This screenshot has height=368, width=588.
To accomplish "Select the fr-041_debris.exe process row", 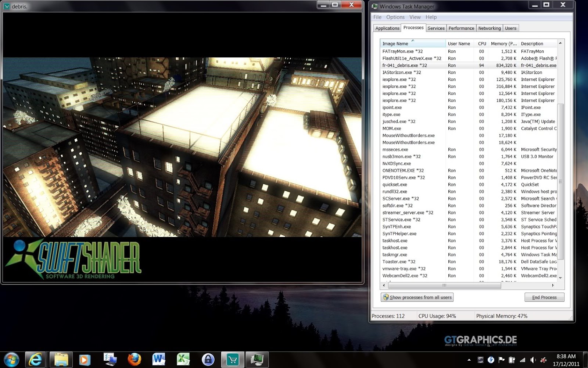I will [x=469, y=66].
